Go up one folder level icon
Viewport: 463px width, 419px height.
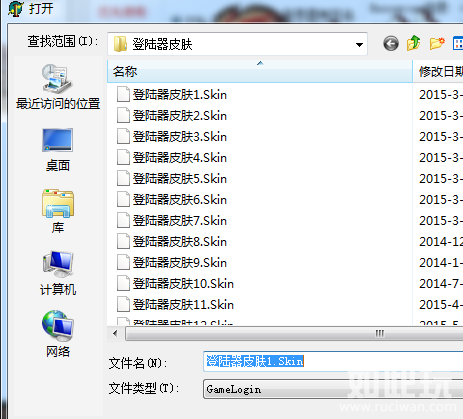(414, 43)
